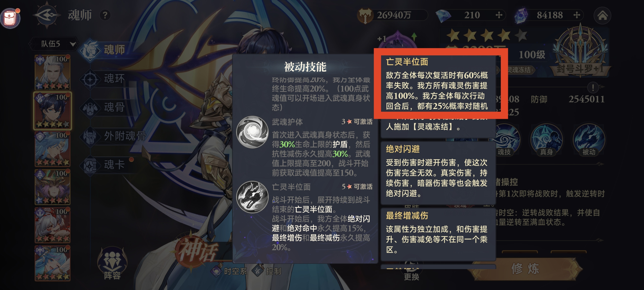Screen dimensions: 644x290
Task: Open the 阵容 lineup icon
Action: click(x=112, y=263)
